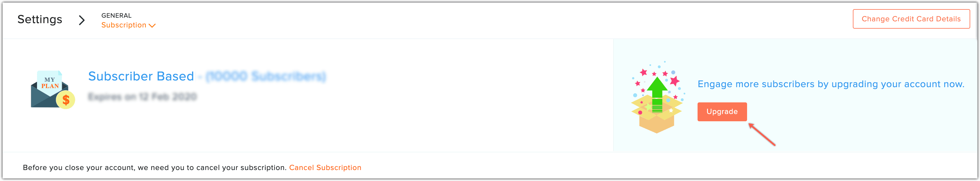Click the blurred subscribers count text

266,76
